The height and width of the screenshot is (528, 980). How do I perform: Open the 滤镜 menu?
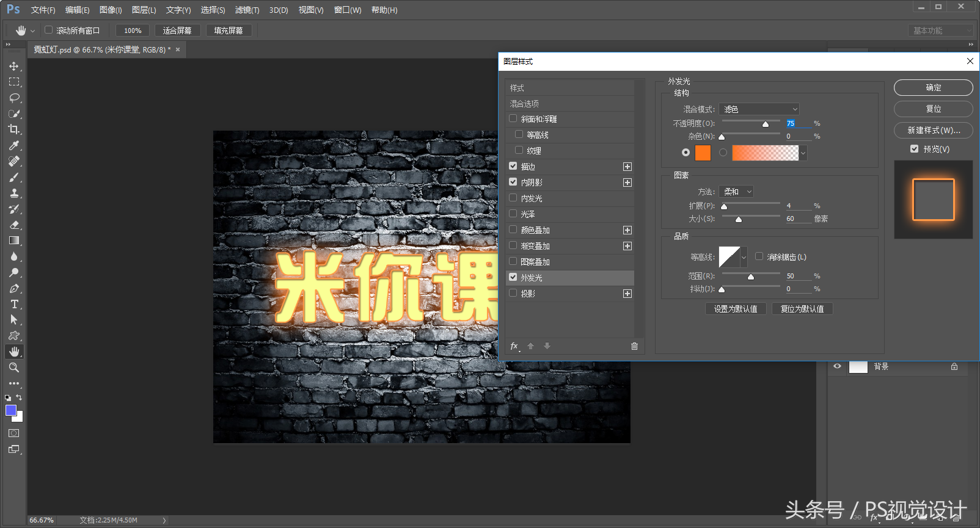pos(247,10)
